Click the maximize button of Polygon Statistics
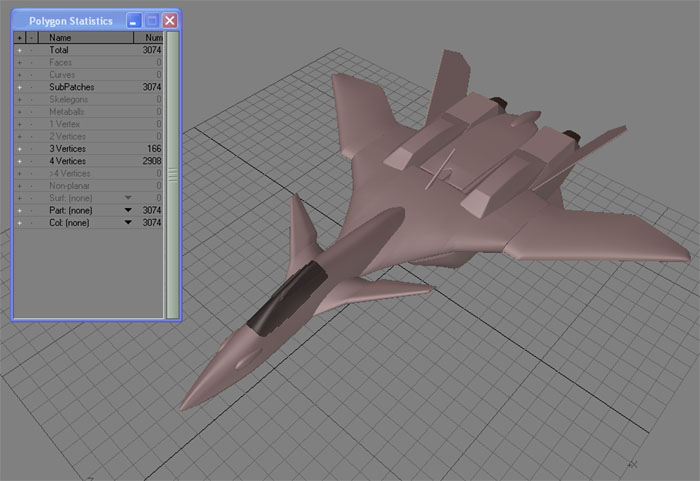700x481 pixels. pos(152,21)
